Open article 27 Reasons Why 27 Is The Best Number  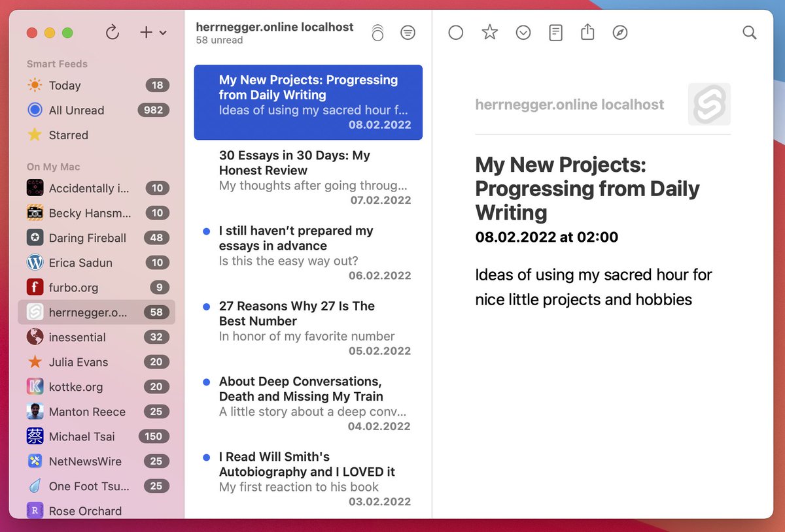(308, 328)
